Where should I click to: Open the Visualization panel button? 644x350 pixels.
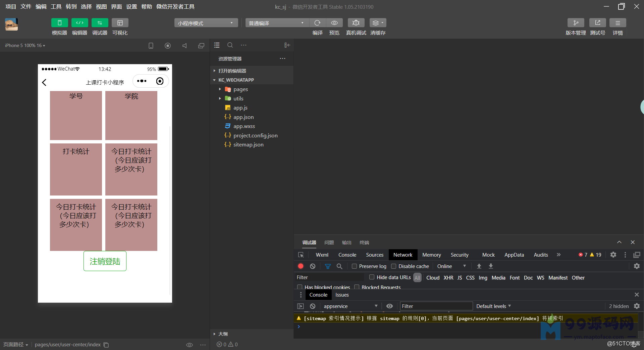(120, 23)
